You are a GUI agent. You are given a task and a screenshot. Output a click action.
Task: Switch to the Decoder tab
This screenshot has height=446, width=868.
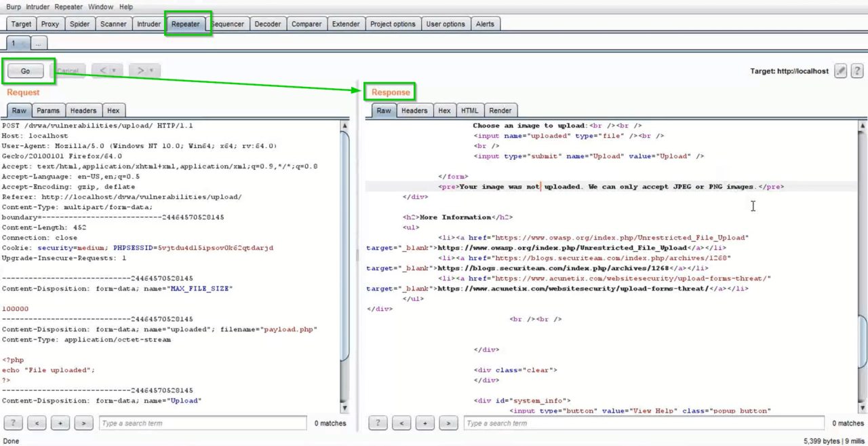[x=267, y=24]
